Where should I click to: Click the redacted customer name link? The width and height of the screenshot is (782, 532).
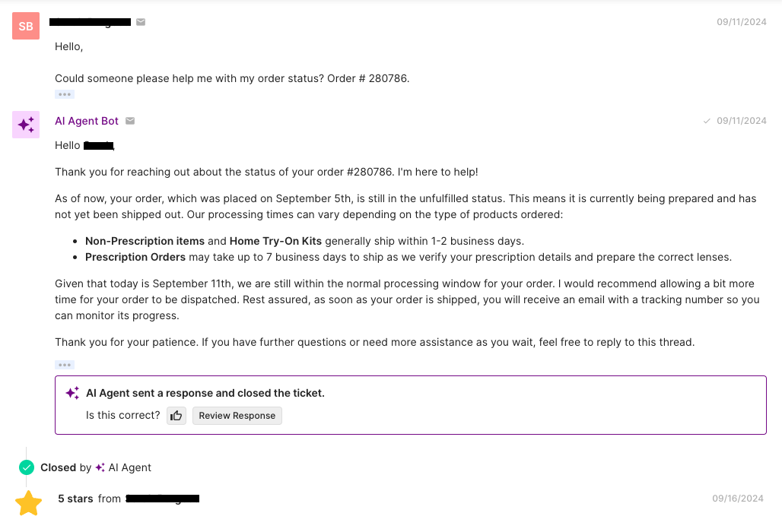89,22
